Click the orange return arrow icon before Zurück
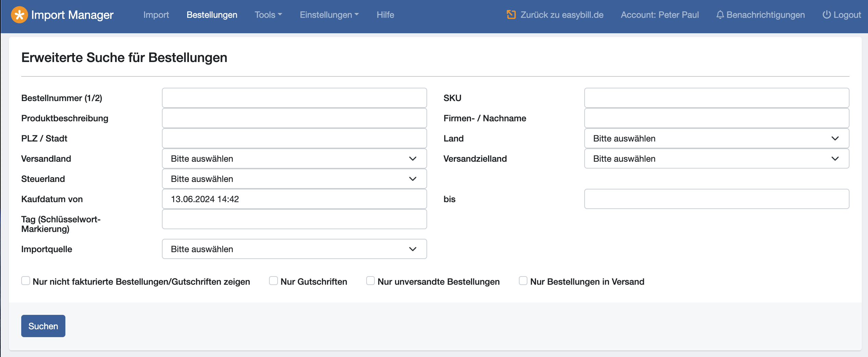 (511, 15)
